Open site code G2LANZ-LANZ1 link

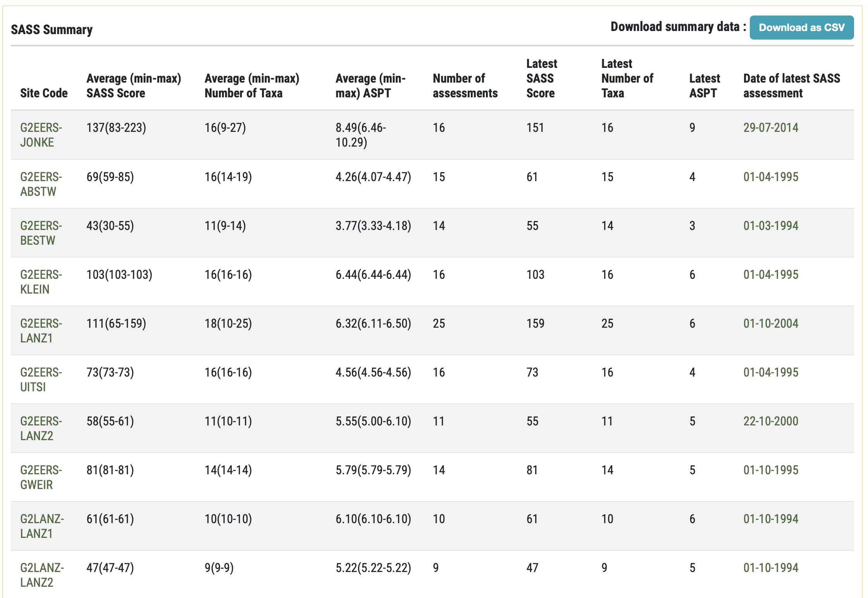[42, 526]
